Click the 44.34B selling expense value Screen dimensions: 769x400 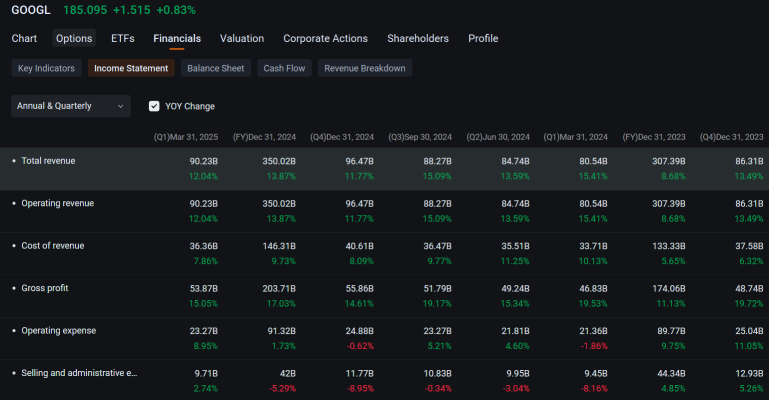tap(671, 374)
